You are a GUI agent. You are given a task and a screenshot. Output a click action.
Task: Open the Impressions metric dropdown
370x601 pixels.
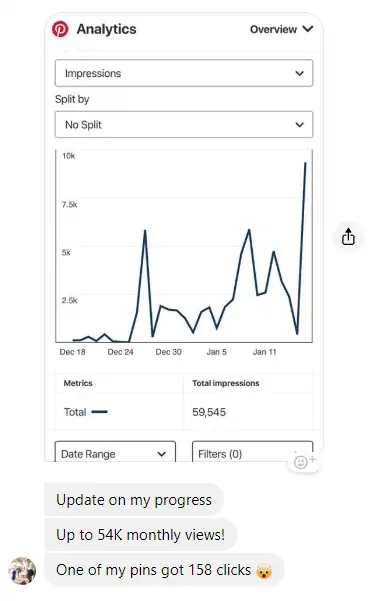pyautogui.click(x=184, y=73)
